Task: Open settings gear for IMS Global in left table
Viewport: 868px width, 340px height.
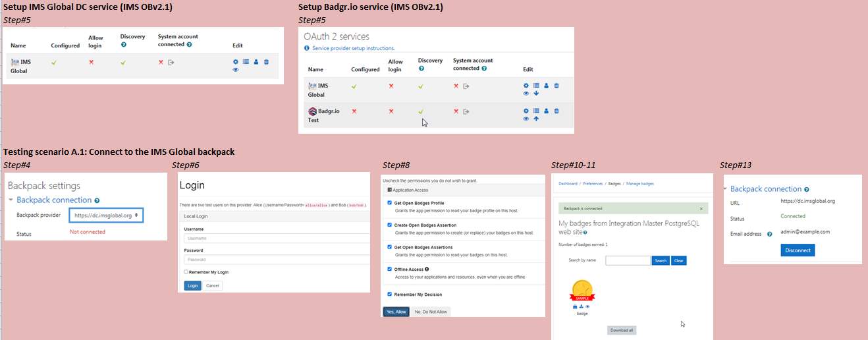Action: pos(236,62)
